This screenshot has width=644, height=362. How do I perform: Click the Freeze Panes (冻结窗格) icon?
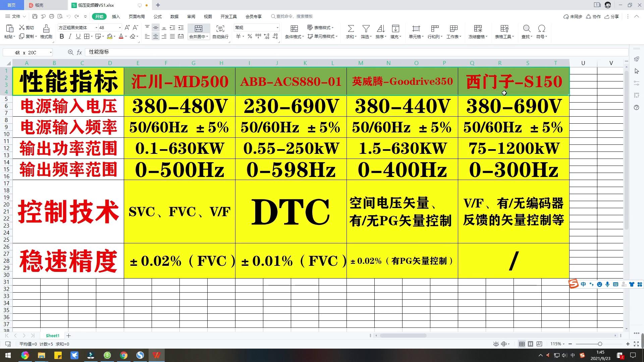[478, 29]
